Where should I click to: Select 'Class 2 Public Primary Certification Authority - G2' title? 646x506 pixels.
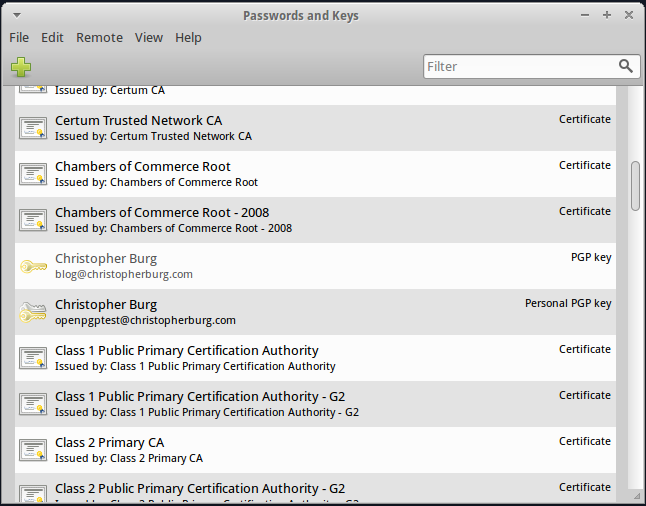[x=200, y=489]
